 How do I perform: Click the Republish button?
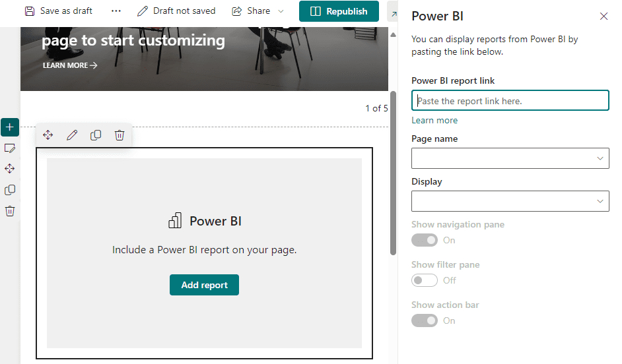tap(339, 11)
